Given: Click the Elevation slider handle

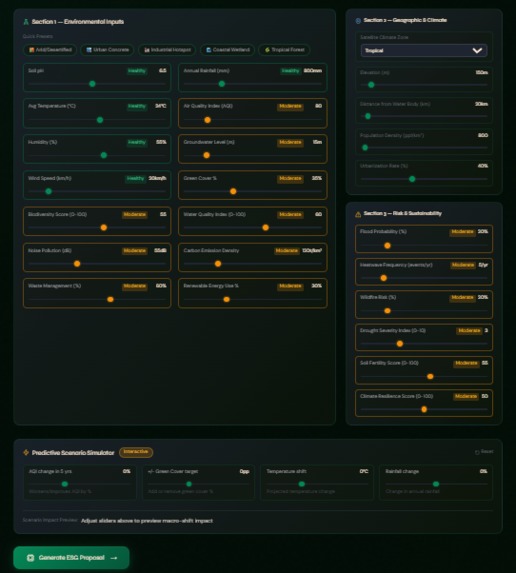Looking at the screenshot, I should click(371, 85).
